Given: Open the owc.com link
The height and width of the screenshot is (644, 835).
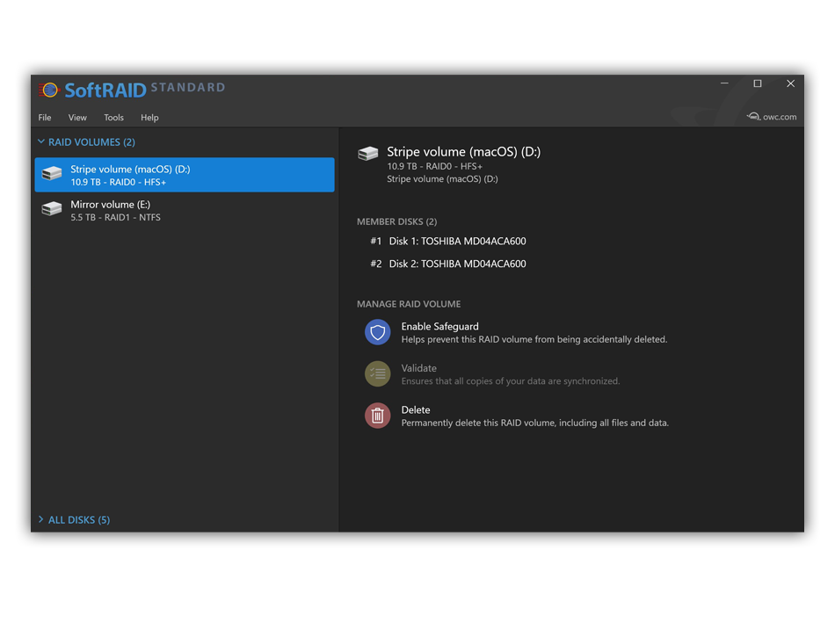Looking at the screenshot, I should tap(780, 117).
